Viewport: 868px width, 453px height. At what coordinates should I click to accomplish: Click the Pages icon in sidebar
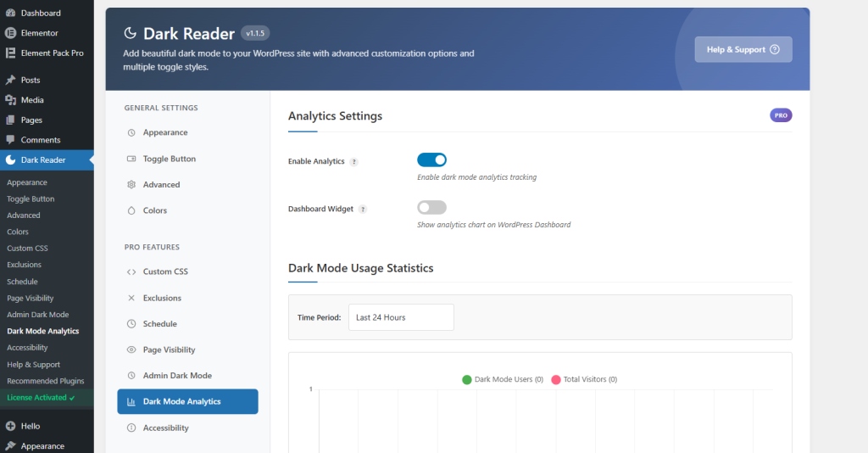(10, 120)
